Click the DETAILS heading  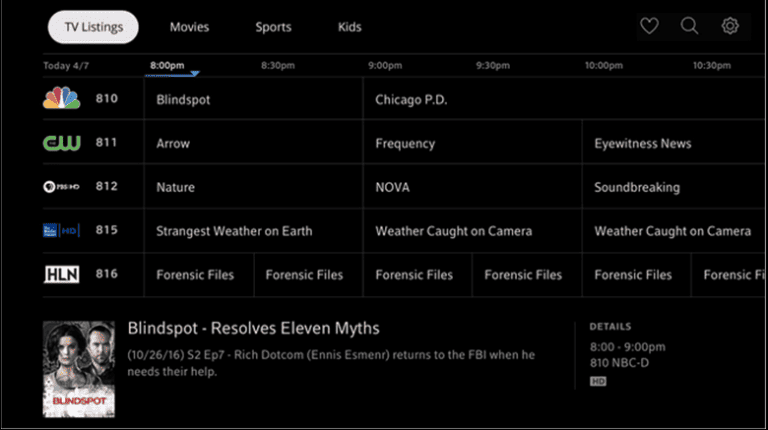point(610,327)
